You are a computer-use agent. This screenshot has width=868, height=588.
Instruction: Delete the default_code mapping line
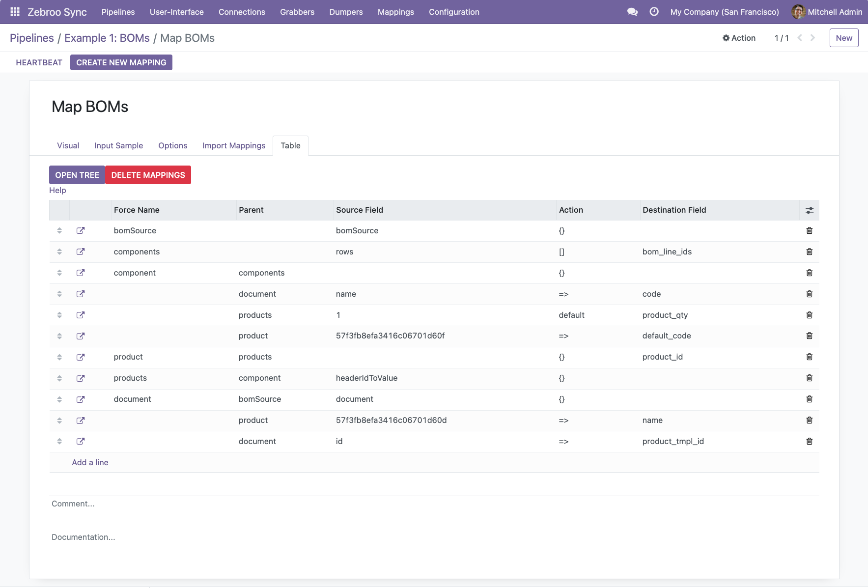click(809, 336)
